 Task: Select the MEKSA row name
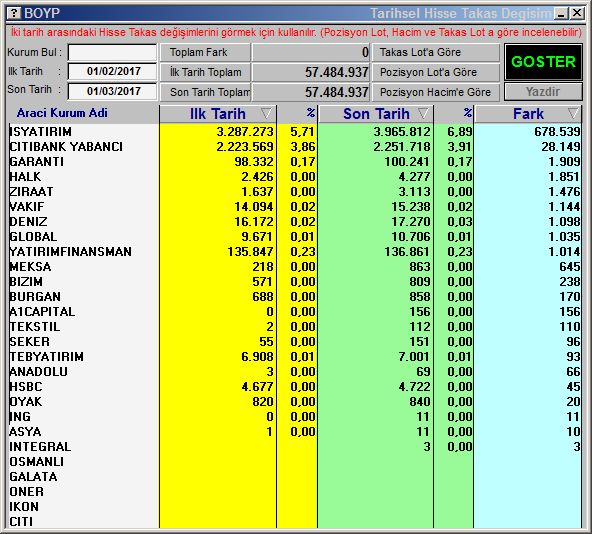[x=30, y=267]
